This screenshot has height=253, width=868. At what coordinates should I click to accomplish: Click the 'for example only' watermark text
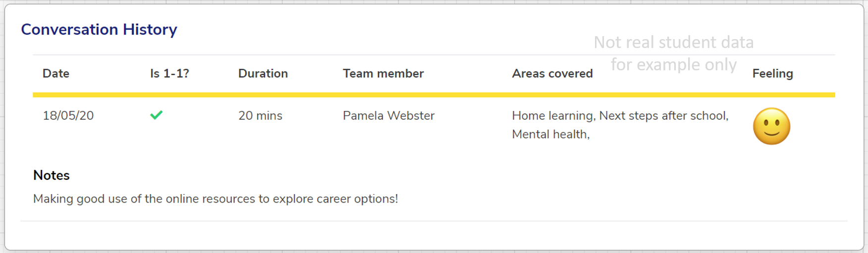pos(673,64)
